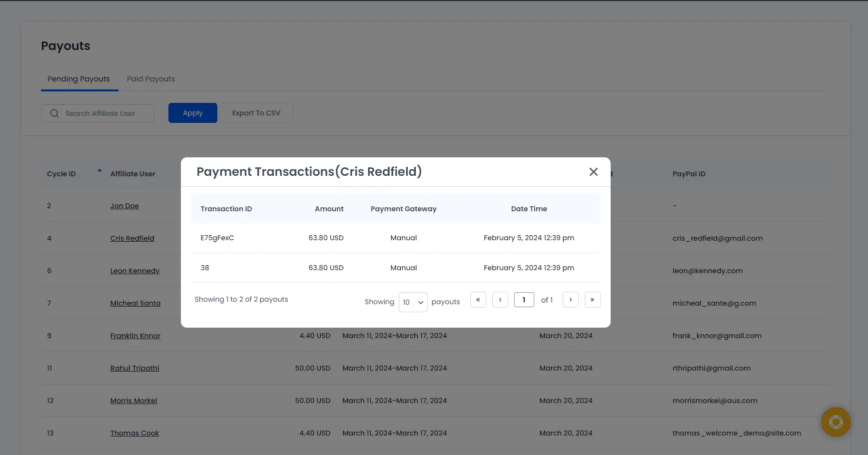Click Thomas Cook's 4.40 USD amount
Viewport: 868px width, 455px height.
pos(315,433)
